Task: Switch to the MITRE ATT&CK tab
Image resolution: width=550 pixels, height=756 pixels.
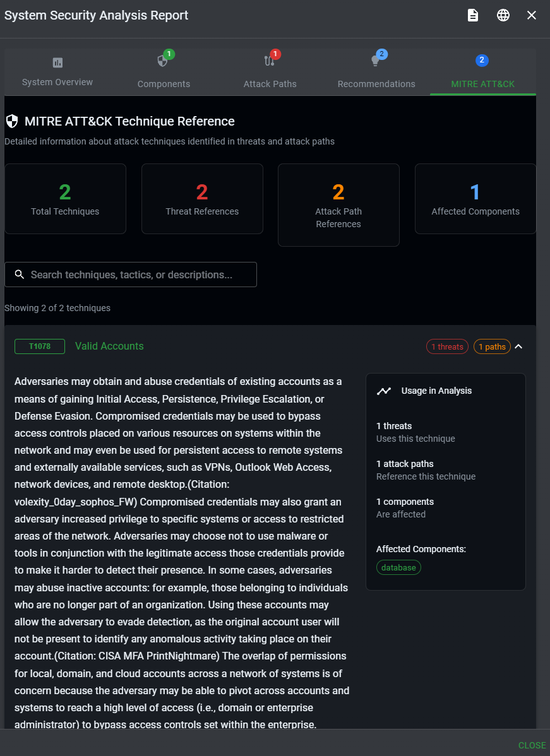Action: coord(482,83)
